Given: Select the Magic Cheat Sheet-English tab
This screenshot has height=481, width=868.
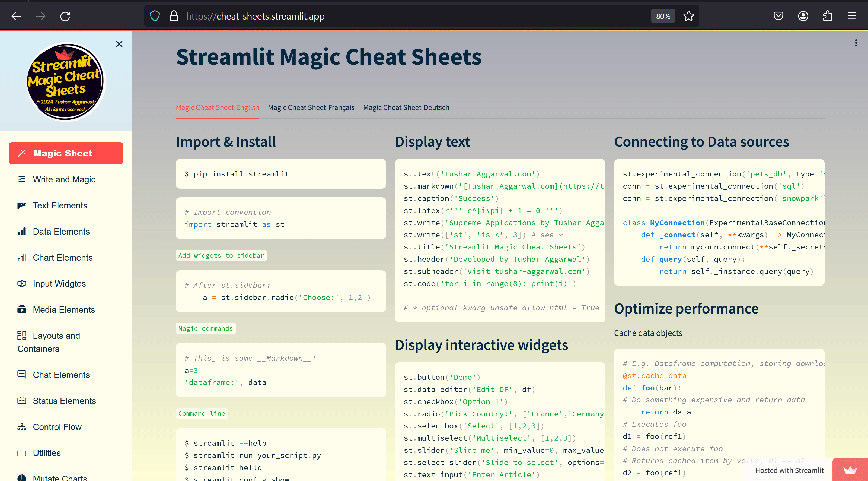Looking at the screenshot, I should pyautogui.click(x=217, y=107).
